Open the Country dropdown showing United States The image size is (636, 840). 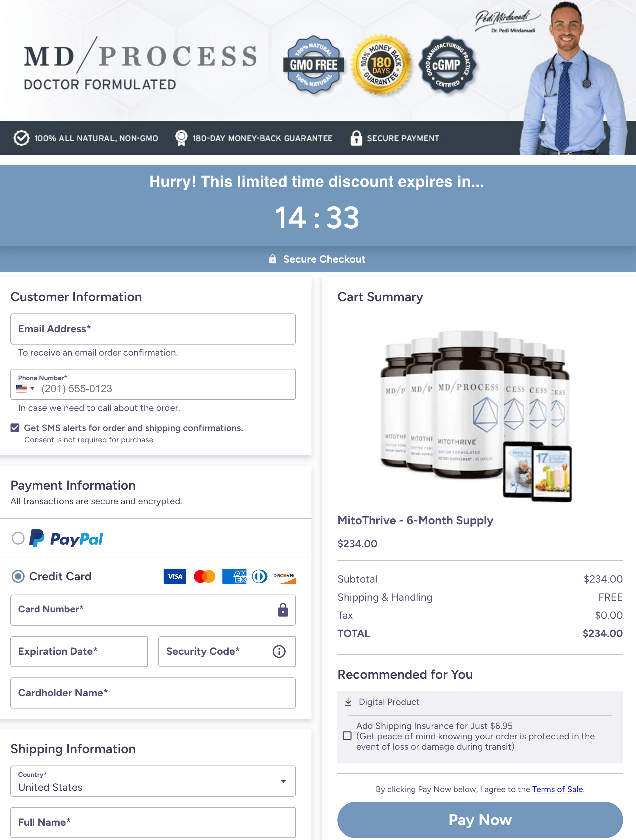coord(153,781)
